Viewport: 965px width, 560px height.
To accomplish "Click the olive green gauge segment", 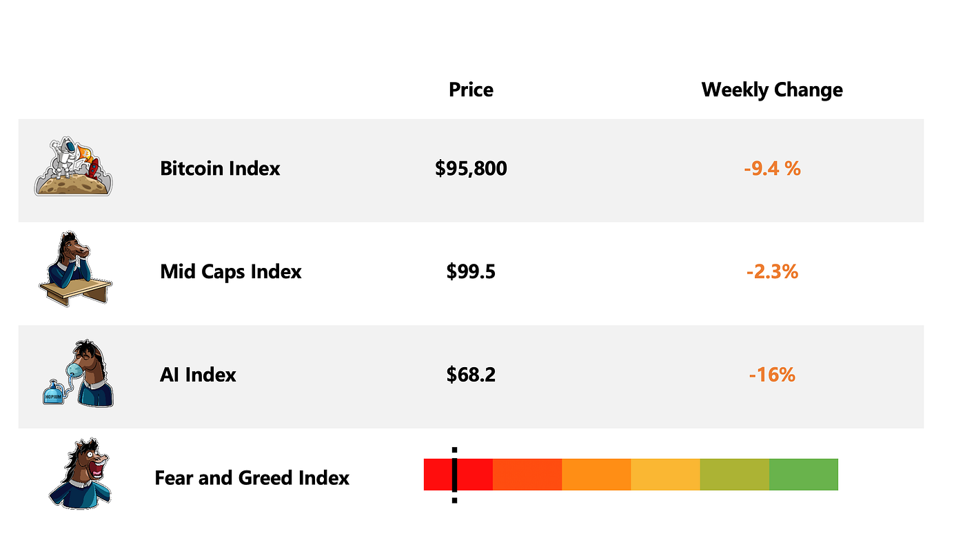I will click(x=734, y=475).
